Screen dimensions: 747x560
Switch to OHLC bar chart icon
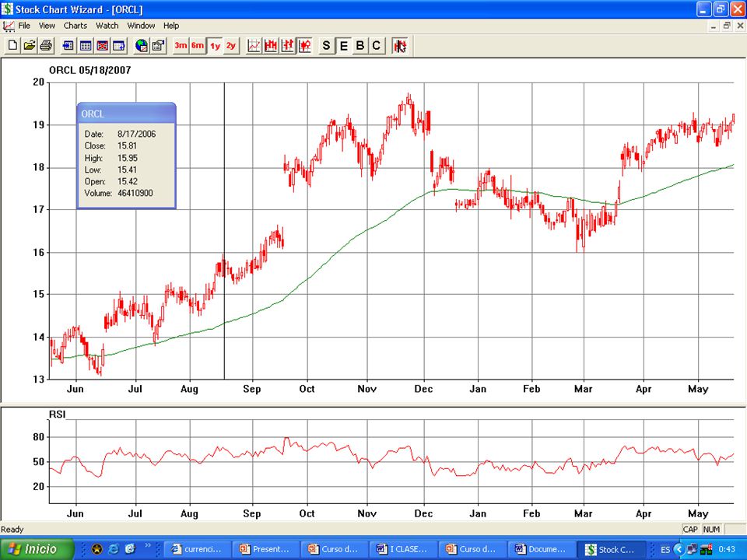point(287,46)
